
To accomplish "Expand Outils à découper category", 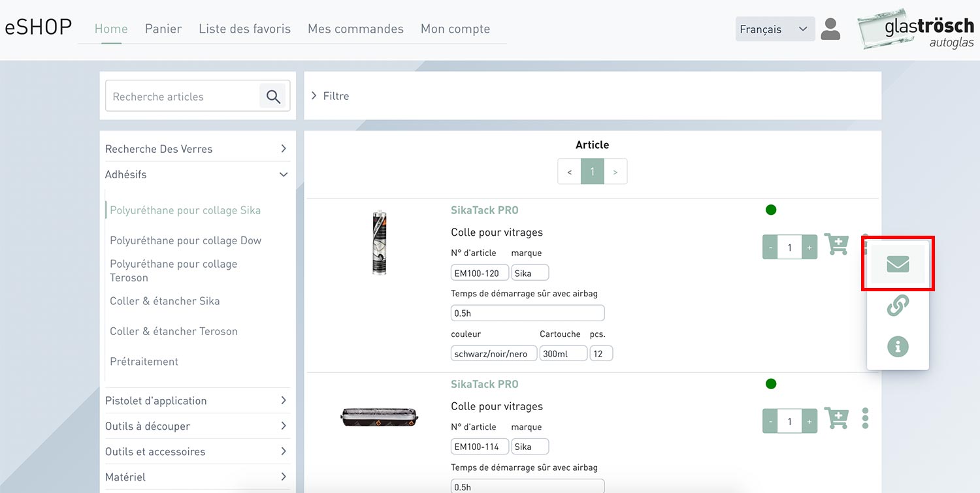I will (197, 426).
